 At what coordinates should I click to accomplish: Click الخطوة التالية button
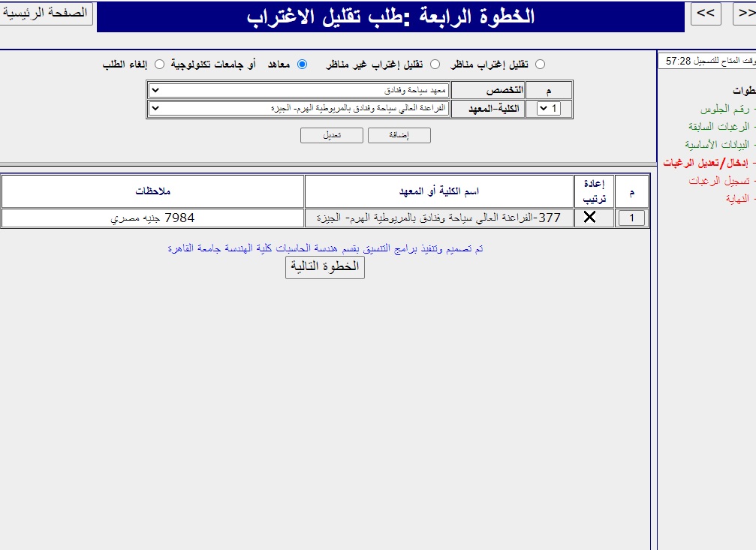tap(325, 267)
